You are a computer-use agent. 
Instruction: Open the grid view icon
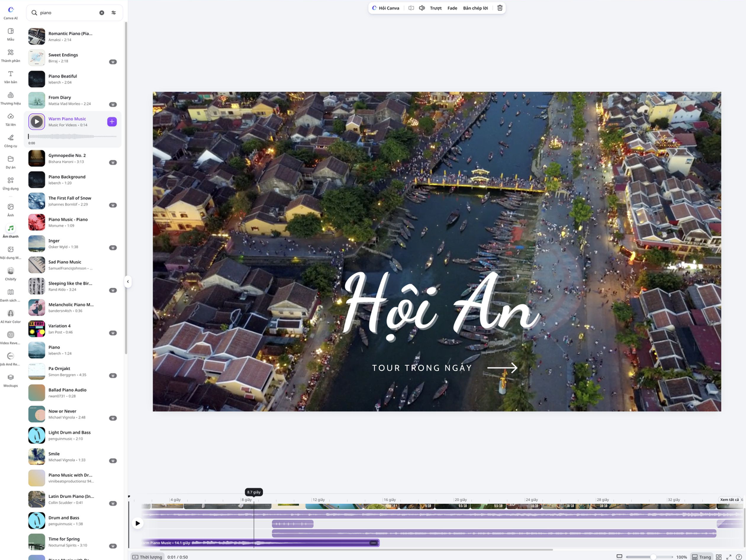[719, 557]
